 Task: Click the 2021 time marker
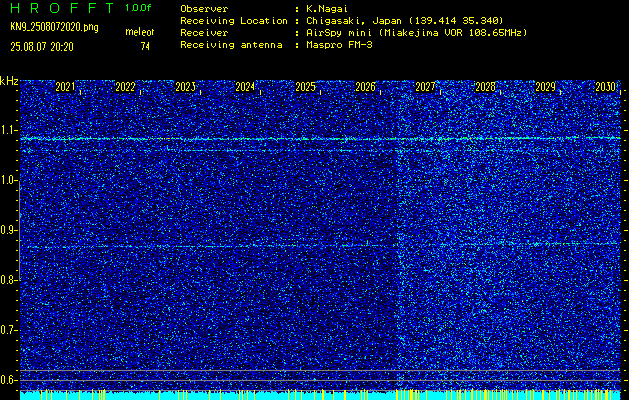(x=65, y=87)
